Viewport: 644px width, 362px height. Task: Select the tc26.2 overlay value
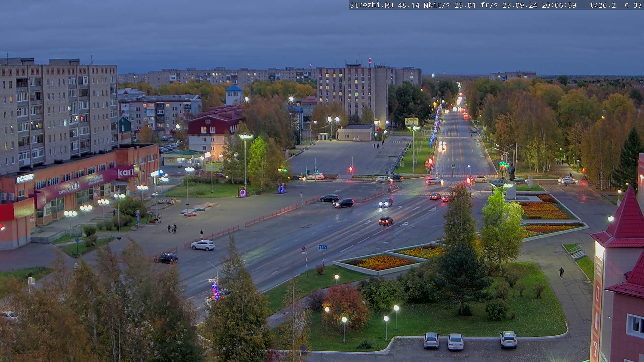pos(603,5)
